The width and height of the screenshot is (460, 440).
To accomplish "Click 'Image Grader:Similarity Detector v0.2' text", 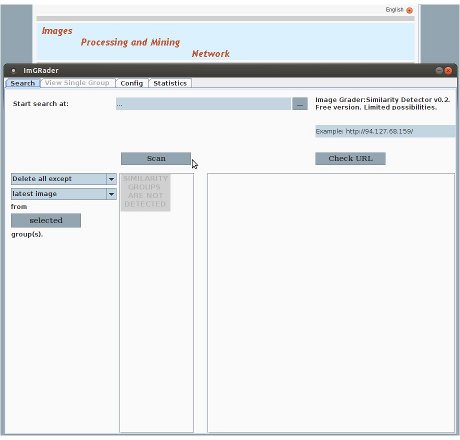I will point(383,100).
